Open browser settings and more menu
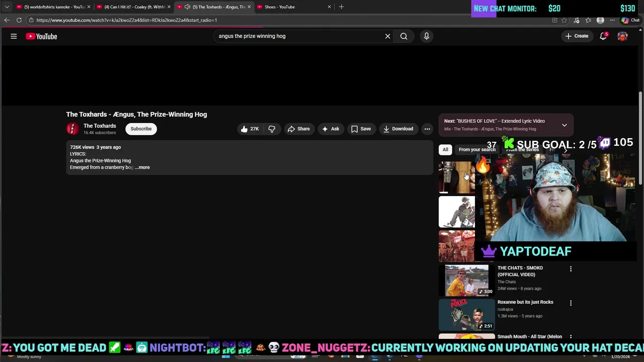Screen dimensions: 644x362 click(612, 20)
